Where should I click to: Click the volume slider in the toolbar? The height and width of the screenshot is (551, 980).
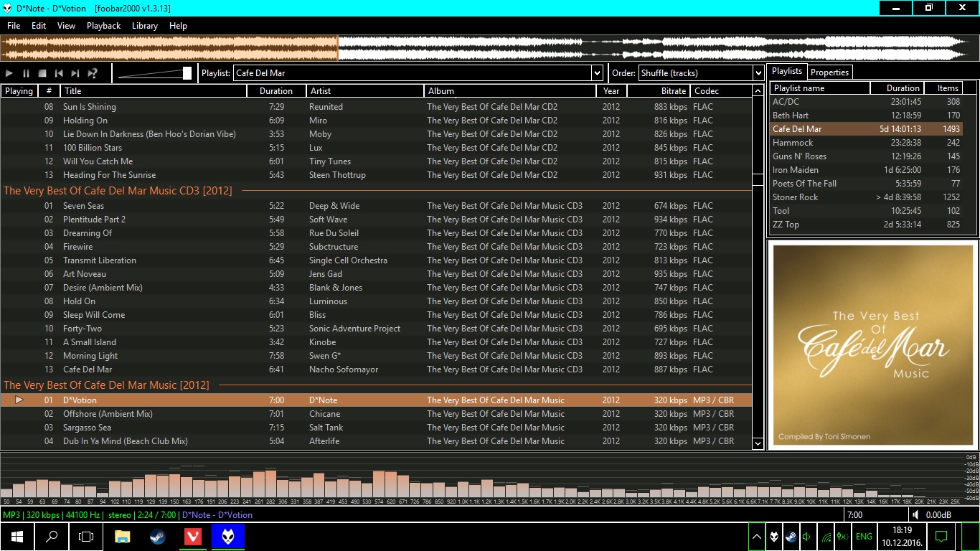coord(155,73)
